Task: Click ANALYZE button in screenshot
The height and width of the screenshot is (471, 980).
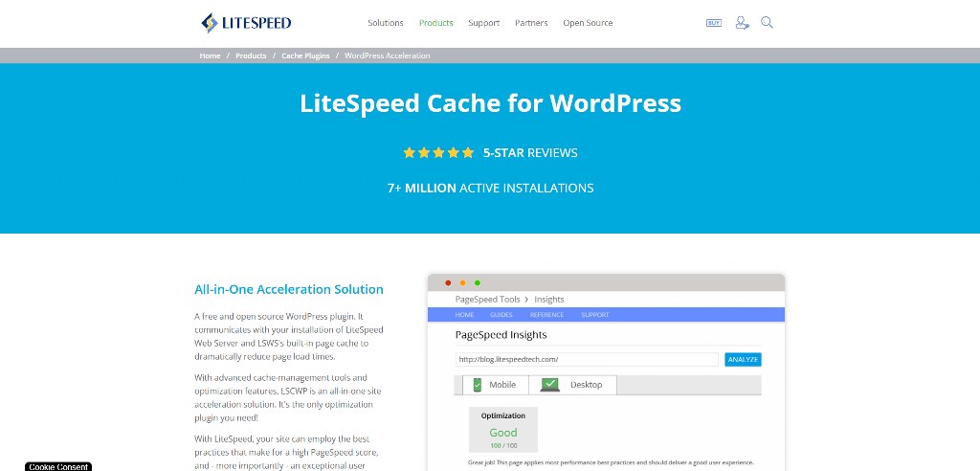Action: tap(743, 360)
